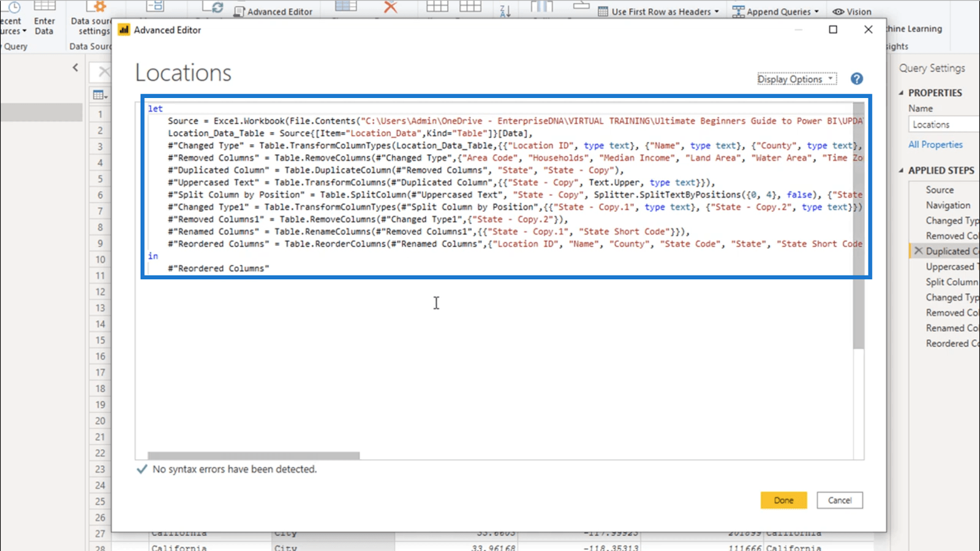Click the final #"Reordered Columns" output line
Screen dimensions: 980x551
click(219, 268)
